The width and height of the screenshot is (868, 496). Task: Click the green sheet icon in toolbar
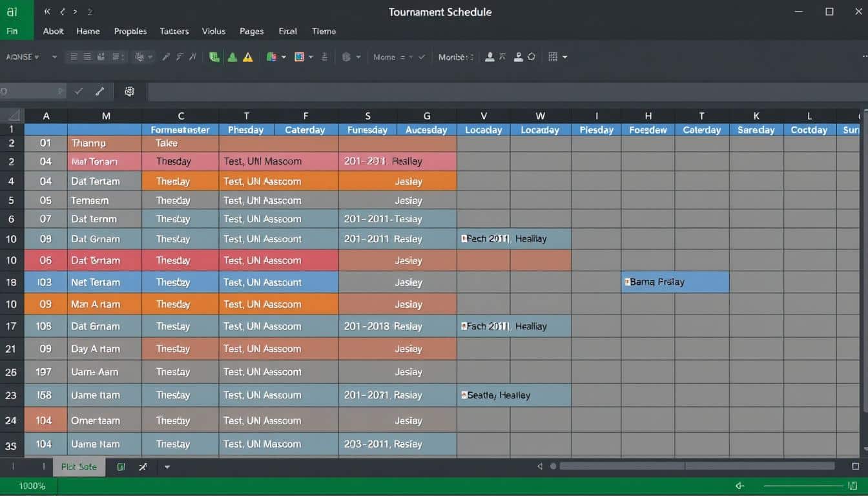(x=214, y=57)
